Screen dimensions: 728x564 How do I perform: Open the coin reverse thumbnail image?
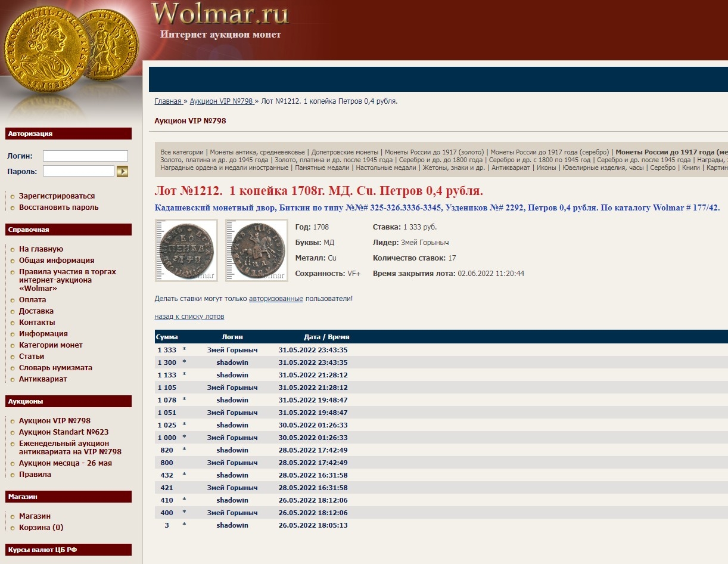(256, 250)
